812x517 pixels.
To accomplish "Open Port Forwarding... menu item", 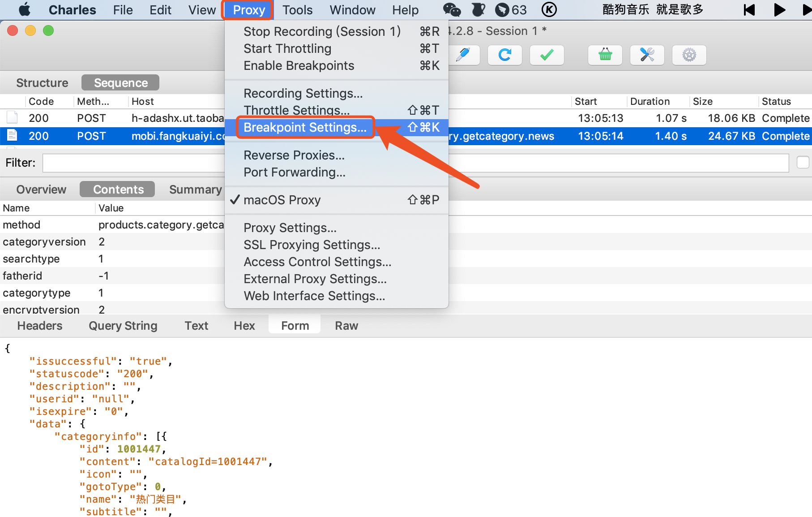I will tap(337, 172).
